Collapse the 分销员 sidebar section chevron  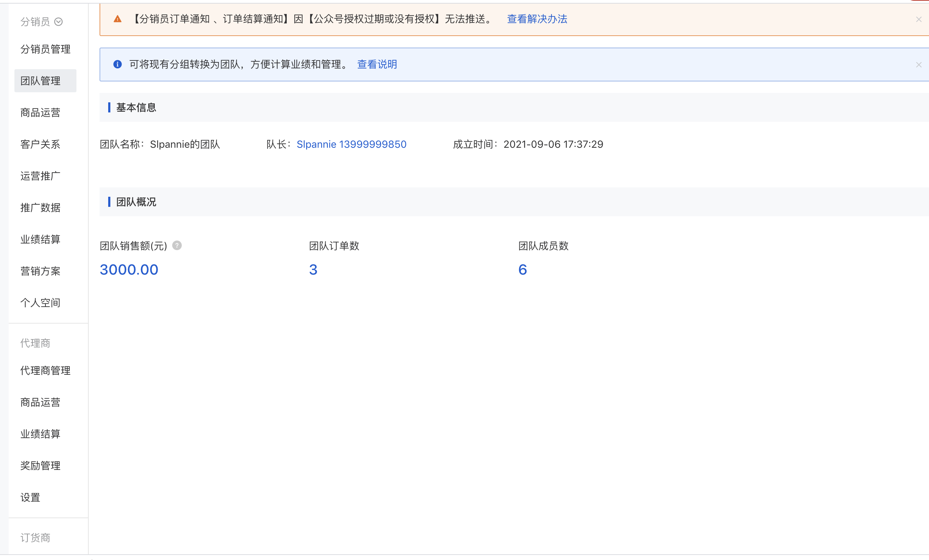58,22
